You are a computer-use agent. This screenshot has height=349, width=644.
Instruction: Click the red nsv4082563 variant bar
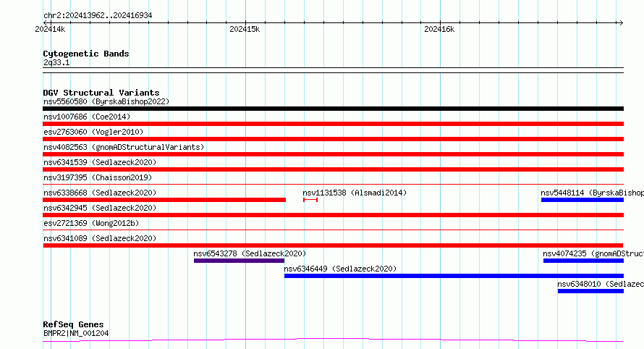[333, 154]
